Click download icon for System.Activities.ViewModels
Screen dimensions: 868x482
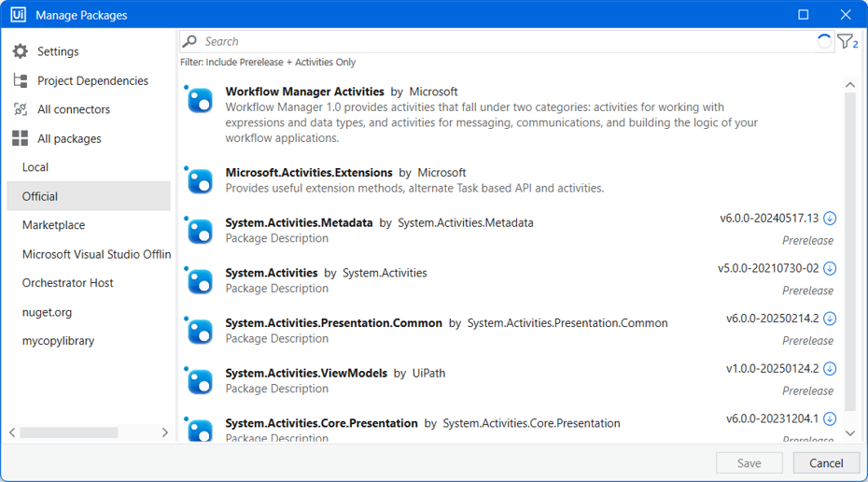[829, 369]
